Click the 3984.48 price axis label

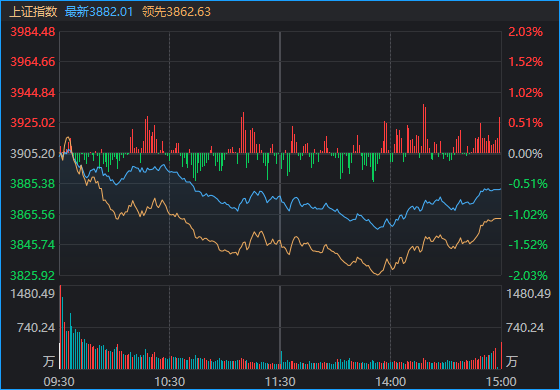[33, 32]
